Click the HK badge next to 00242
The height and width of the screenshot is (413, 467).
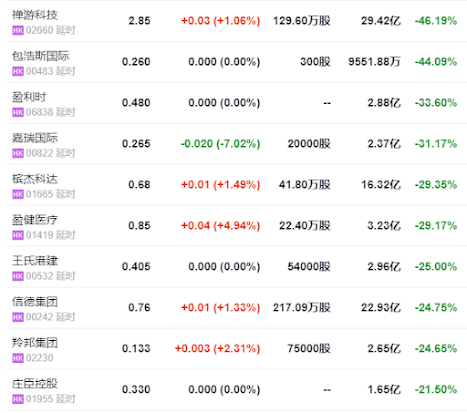(18, 317)
